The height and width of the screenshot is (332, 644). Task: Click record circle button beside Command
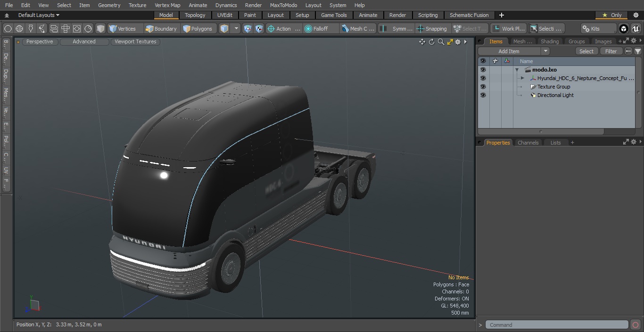(x=635, y=324)
